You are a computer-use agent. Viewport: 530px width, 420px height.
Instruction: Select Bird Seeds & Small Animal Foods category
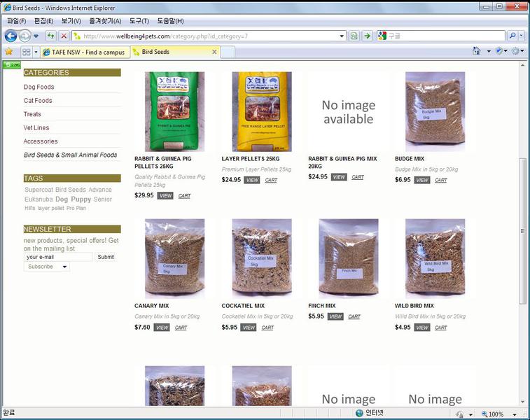[x=70, y=155]
